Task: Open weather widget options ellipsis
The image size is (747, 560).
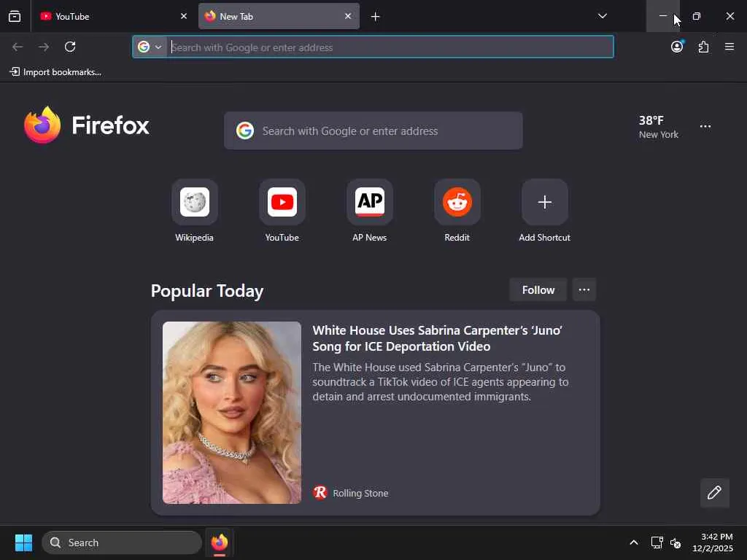Action: 705,126
